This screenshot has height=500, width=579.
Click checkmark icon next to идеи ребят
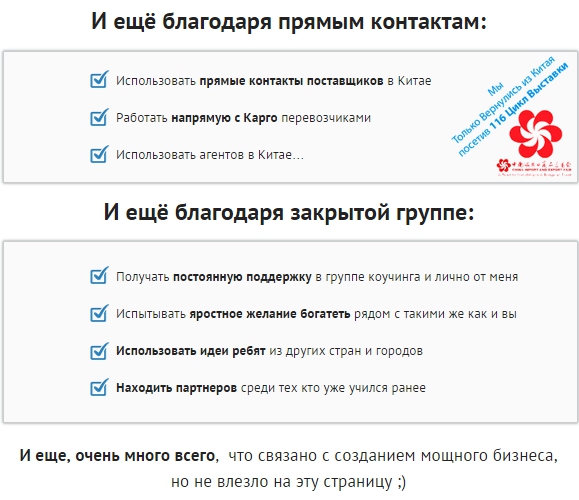coord(99,350)
